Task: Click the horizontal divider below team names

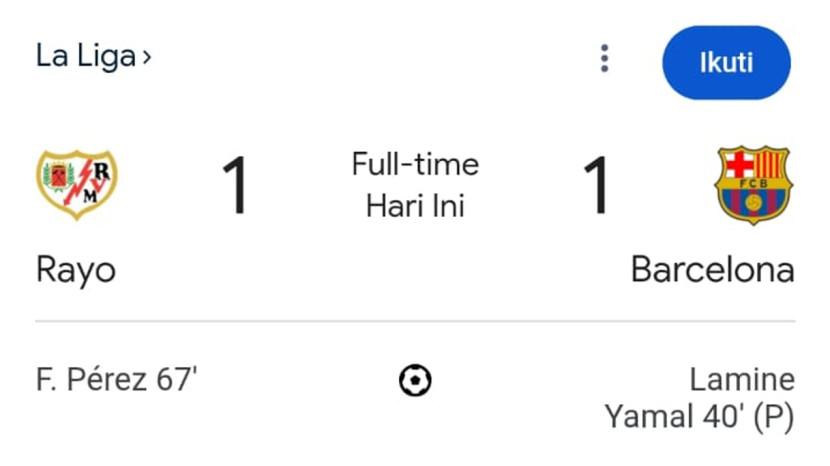Action: (x=415, y=322)
